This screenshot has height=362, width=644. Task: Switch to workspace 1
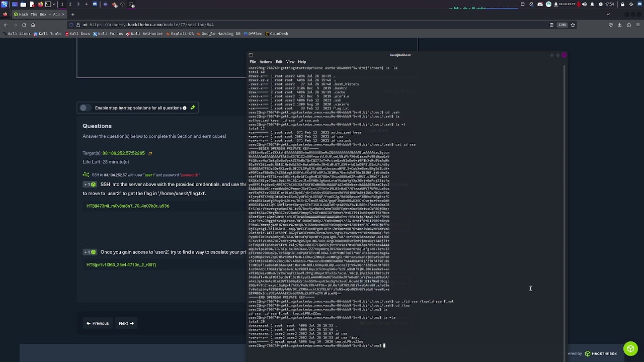pyautogui.click(x=62, y=4)
